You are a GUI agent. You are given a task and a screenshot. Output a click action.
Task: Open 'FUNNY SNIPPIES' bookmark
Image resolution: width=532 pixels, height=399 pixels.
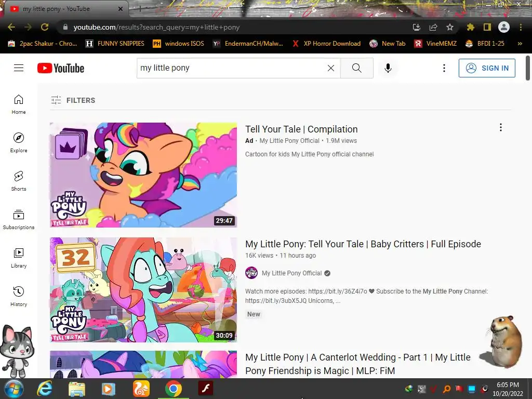click(115, 44)
